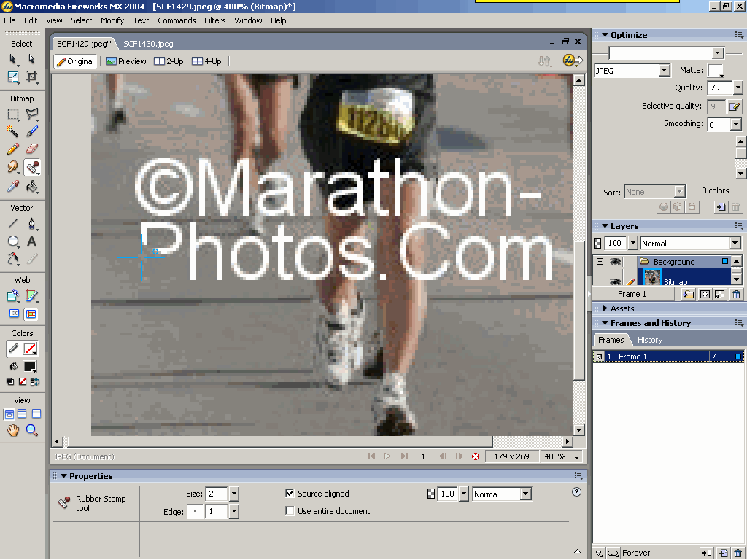
Task: Open the Quality slider dropdown
Action: coord(738,87)
